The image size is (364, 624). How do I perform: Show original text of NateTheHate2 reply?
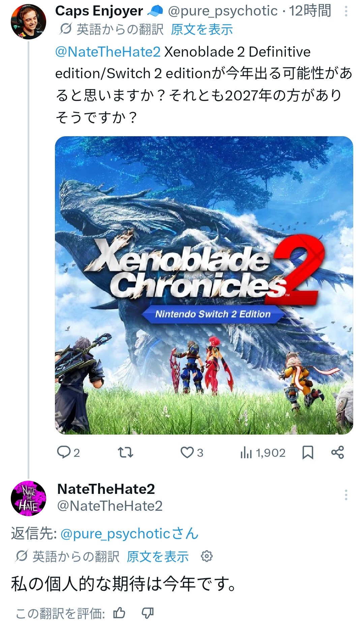pos(158,557)
